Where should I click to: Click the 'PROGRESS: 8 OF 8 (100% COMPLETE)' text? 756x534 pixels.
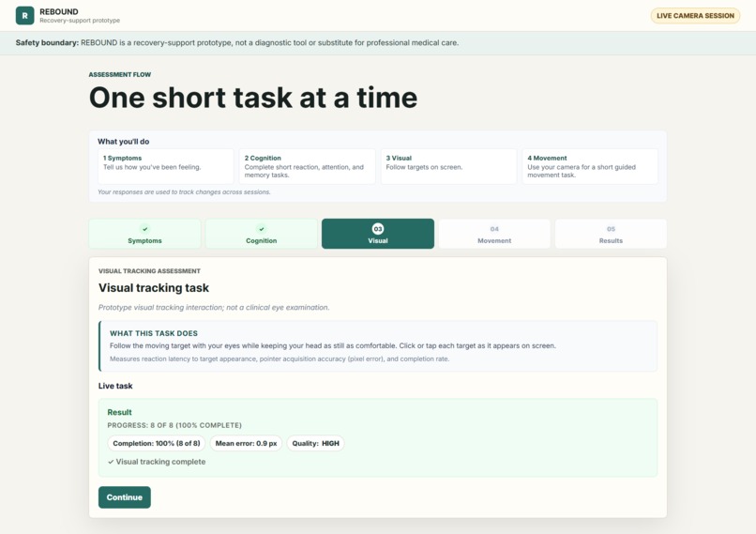[174, 425]
